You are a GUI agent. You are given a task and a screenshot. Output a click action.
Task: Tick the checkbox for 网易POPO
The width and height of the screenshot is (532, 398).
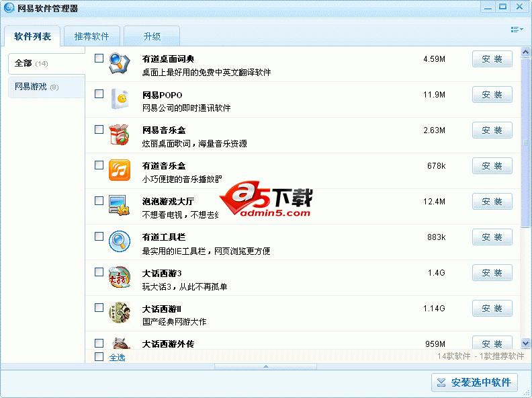point(99,93)
